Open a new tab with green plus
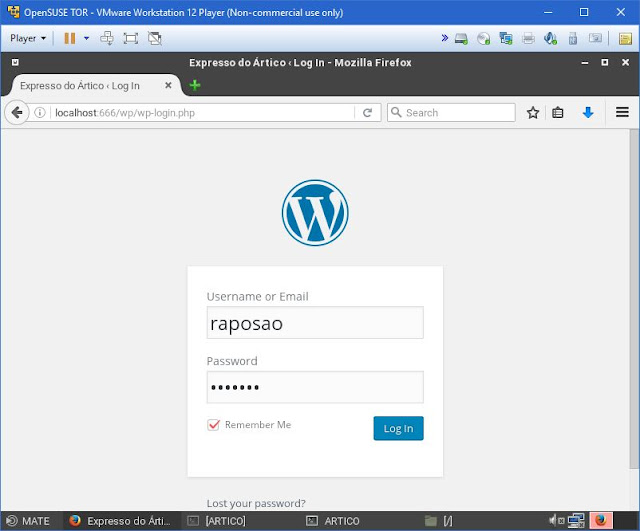The image size is (640, 531). pos(195,85)
